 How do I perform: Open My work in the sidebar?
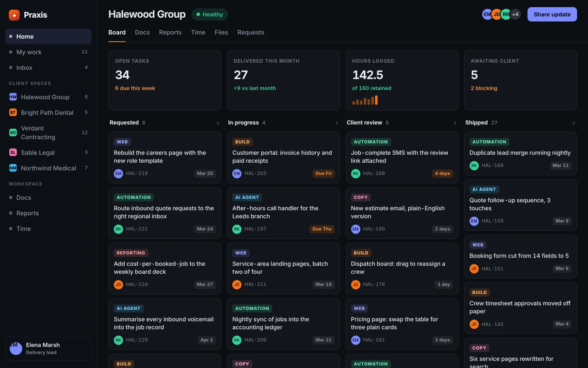click(x=48, y=52)
